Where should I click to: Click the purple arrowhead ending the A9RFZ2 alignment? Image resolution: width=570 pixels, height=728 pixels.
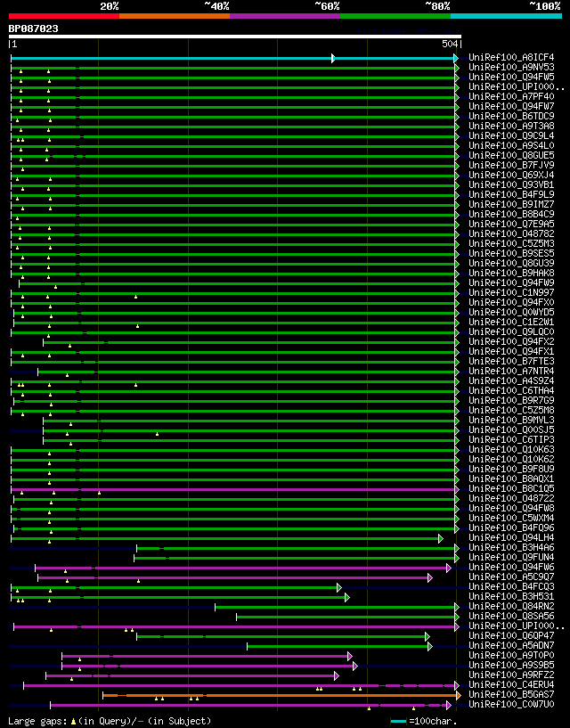click(336, 676)
